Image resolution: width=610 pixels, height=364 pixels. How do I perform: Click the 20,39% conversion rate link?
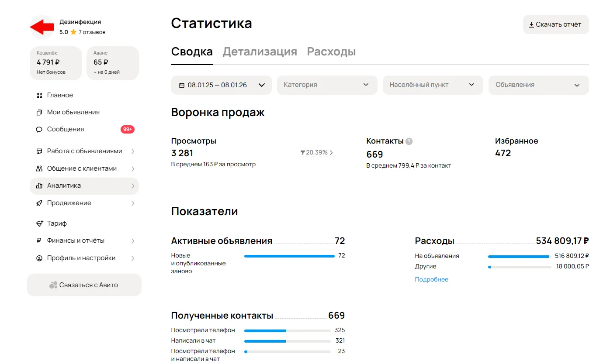tap(317, 153)
